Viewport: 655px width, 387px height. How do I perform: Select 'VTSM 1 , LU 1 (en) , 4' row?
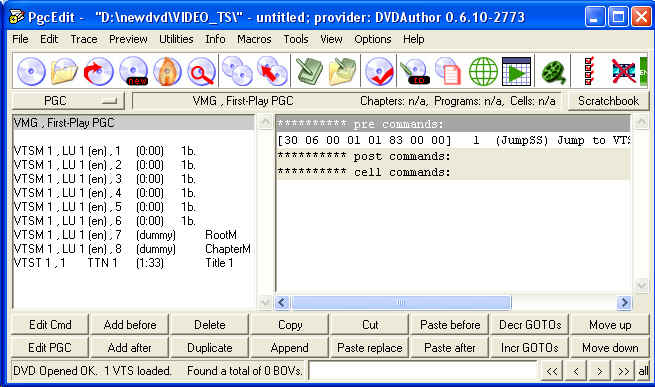[x=133, y=193]
